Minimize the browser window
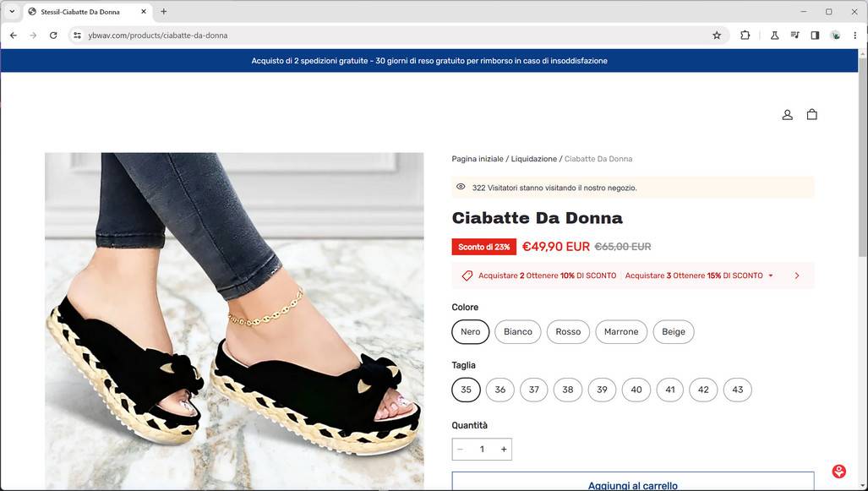The height and width of the screenshot is (491, 868). point(803,12)
